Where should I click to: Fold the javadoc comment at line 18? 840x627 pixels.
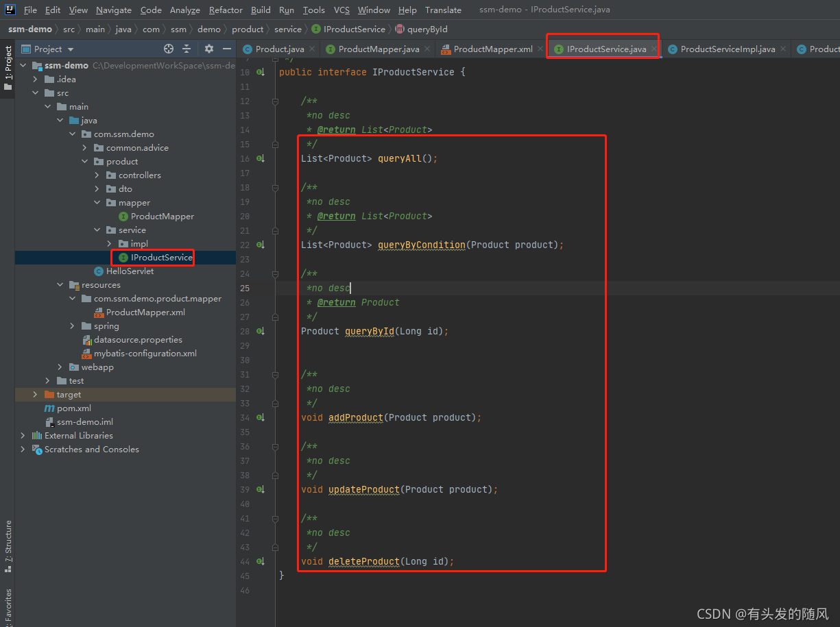click(275, 187)
